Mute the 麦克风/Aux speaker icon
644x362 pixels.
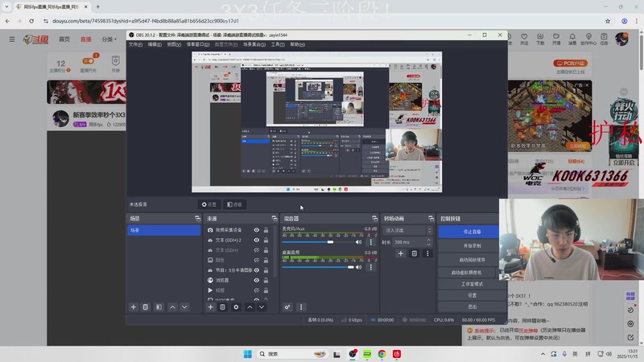point(358,242)
